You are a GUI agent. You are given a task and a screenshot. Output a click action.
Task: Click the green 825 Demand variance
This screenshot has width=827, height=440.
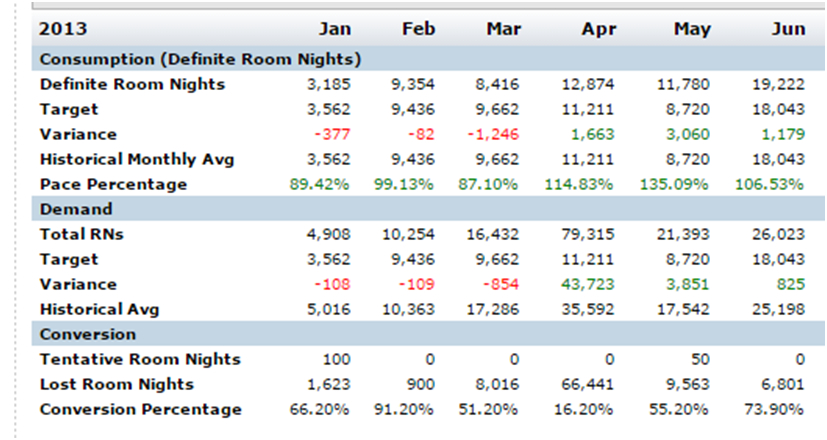(x=791, y=284)
